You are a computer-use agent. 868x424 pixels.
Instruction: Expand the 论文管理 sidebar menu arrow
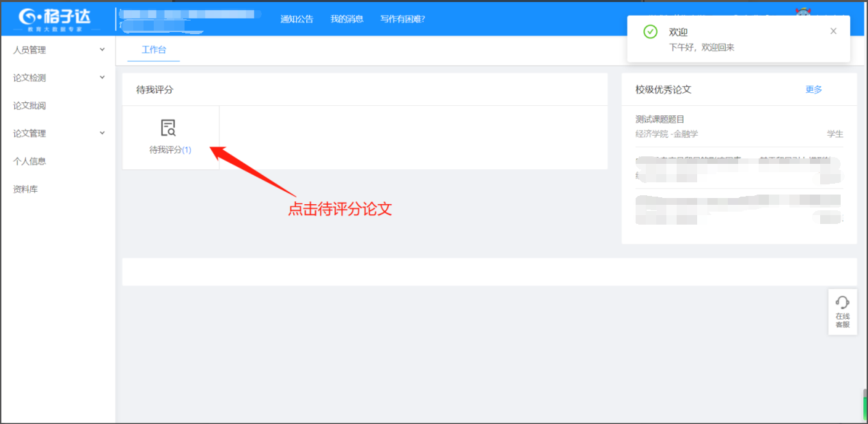pos(103,132)
